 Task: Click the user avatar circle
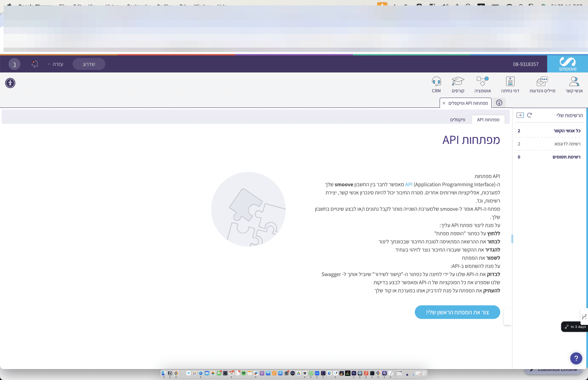click(x=14, y=64)
